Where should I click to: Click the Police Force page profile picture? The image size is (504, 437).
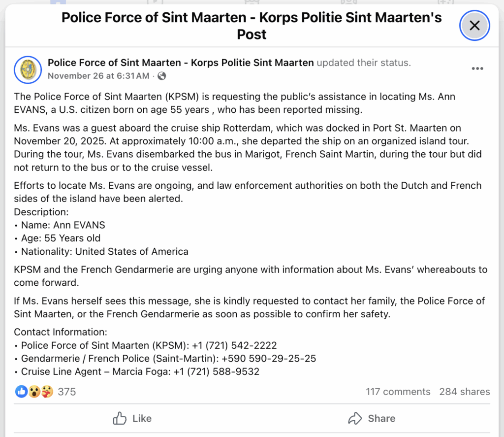[x=28, y=69]
